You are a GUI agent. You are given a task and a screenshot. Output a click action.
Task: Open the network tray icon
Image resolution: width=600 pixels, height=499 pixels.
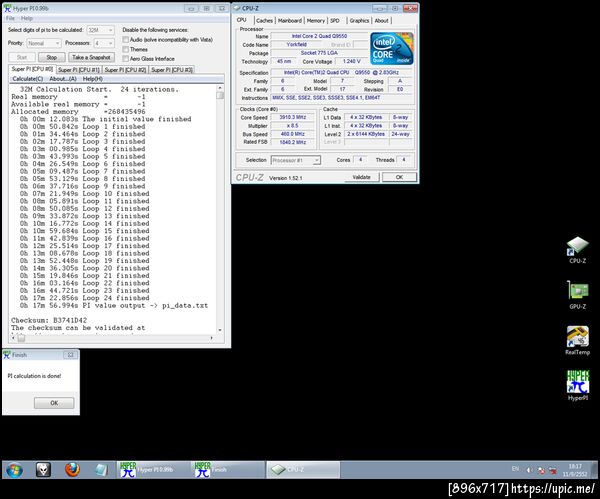[553, 470]
